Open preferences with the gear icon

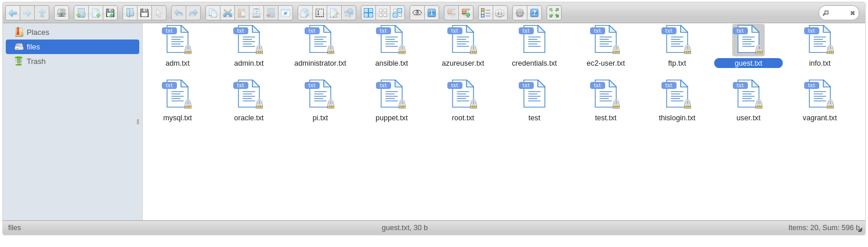tap(520, 13)
